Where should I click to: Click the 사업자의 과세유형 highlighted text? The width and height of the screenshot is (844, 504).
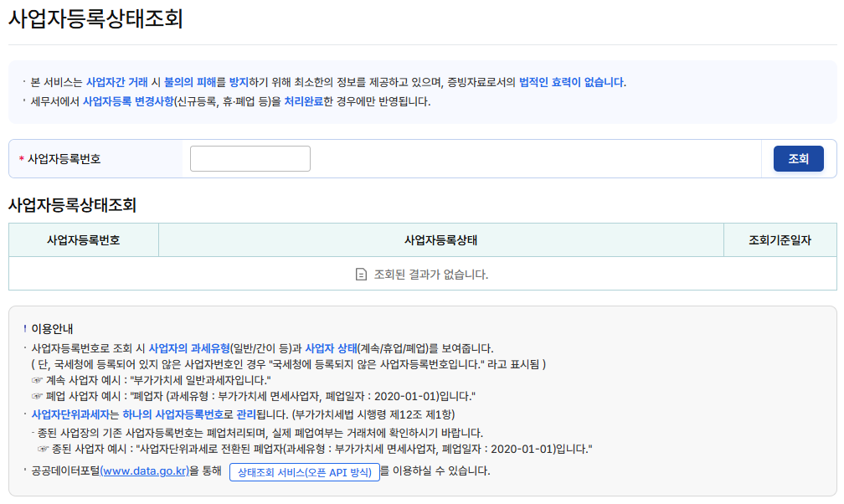[x=189, y=348]
